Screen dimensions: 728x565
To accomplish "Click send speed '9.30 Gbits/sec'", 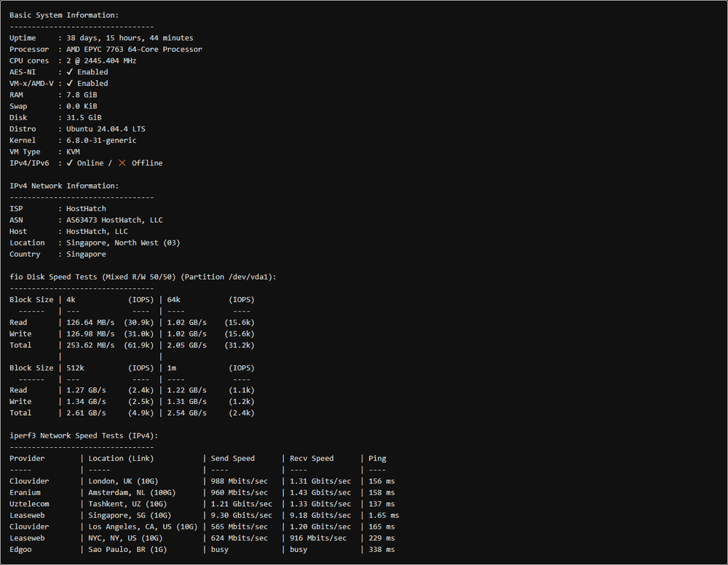I will [x=242, y=515].
